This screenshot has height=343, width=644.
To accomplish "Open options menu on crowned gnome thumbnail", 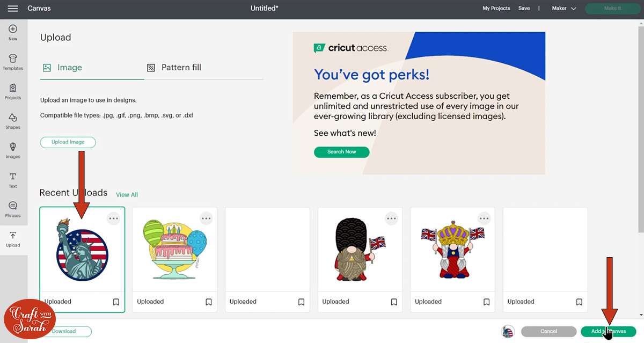I will click(x=484, y=218).
